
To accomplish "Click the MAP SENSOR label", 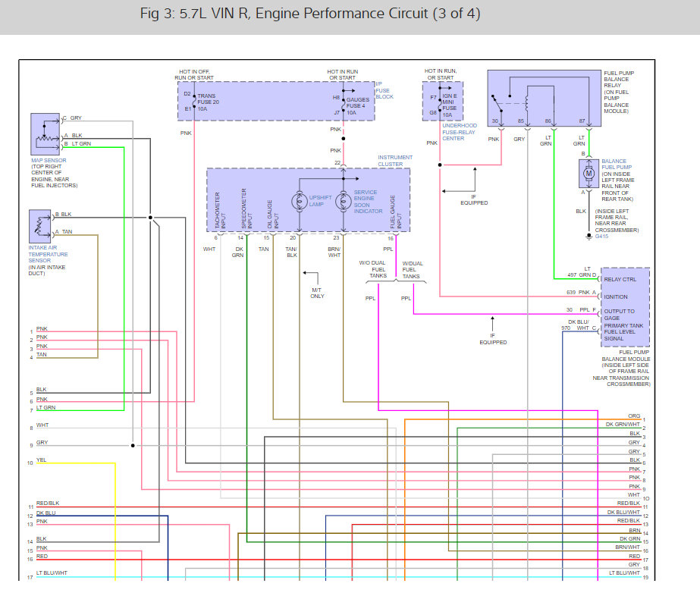I will (49, 160).
